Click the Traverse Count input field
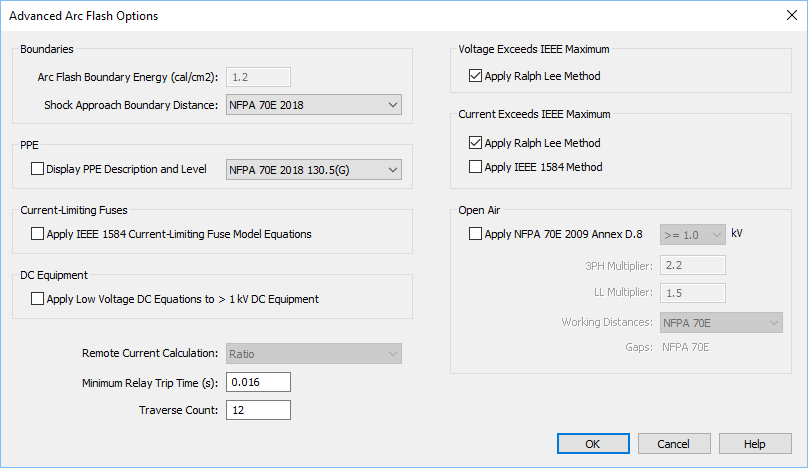 click(x=258, y=410)
